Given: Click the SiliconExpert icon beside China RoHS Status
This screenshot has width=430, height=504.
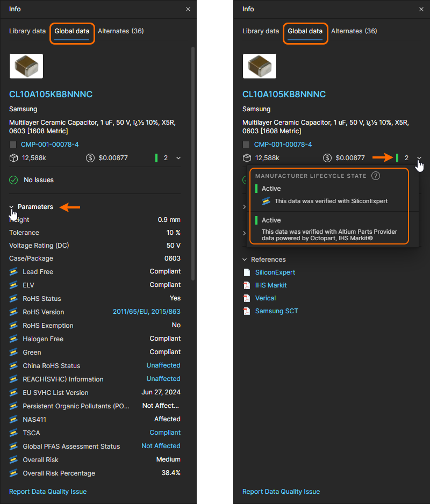Looking at the screenshot, I should coord(13,366).
